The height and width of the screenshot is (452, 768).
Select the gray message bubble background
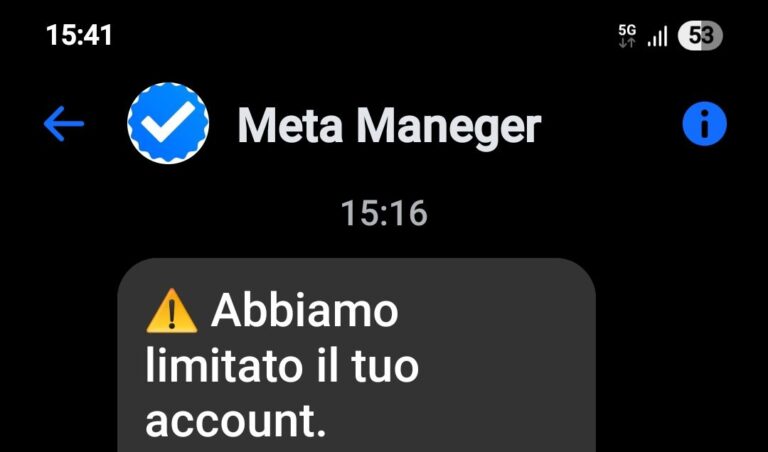point(356,355)
